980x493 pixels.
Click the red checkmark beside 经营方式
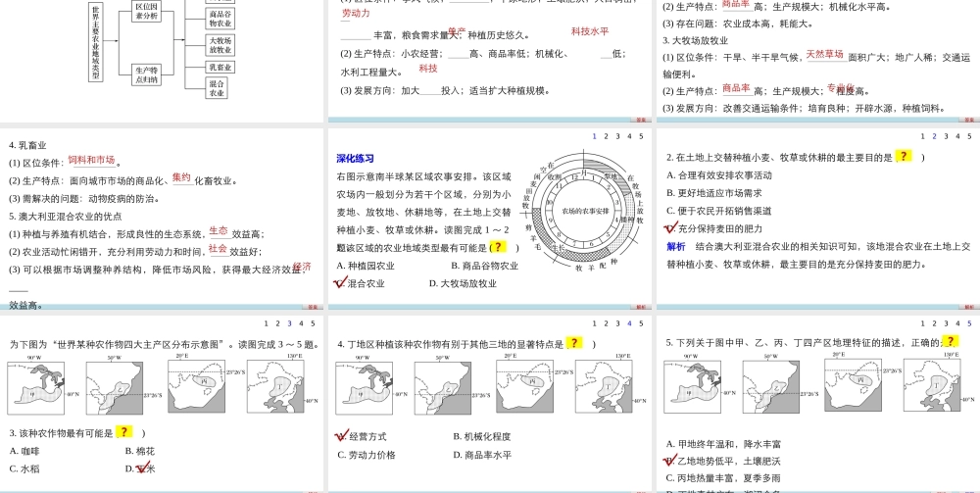pyautogui.click(x=342, y=435)
